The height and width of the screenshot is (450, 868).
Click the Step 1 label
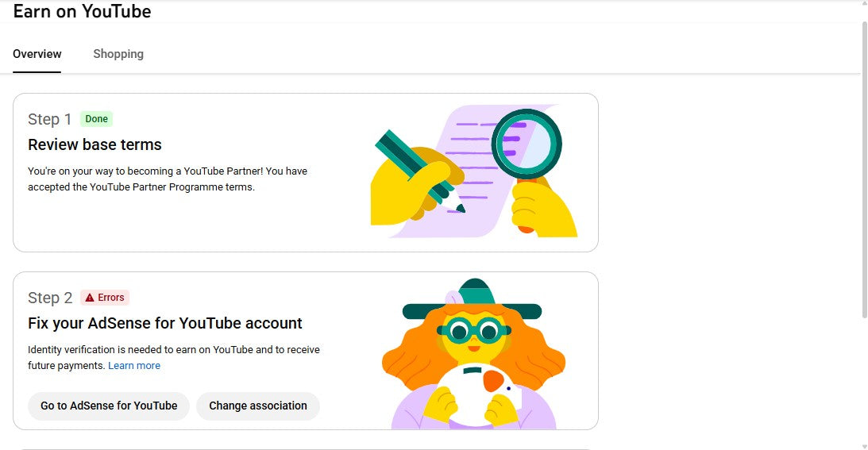(49, 119)
